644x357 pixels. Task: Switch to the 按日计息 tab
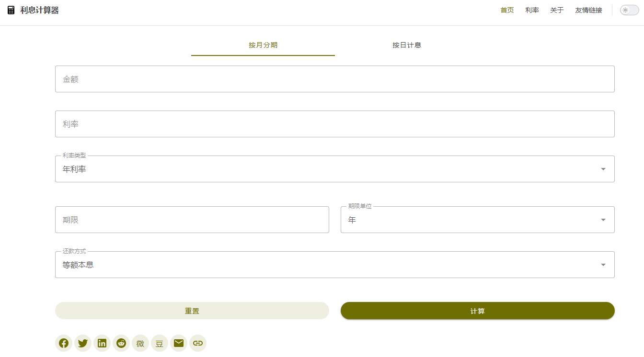click(x=406, y=45)
